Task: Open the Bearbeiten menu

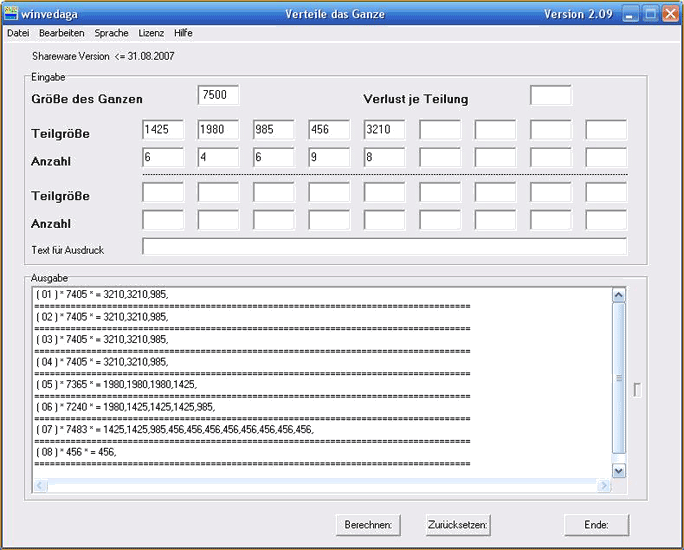Action: (62, 33)
